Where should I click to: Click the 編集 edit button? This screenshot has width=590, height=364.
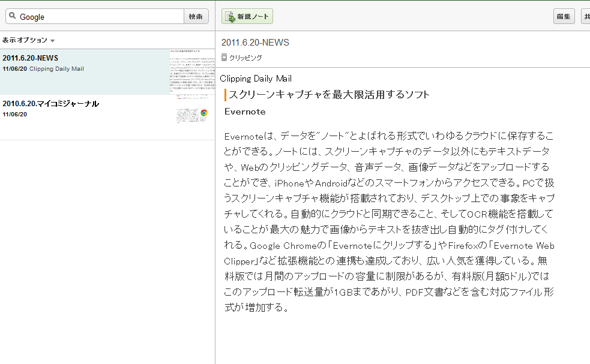[x=564, y=17]
